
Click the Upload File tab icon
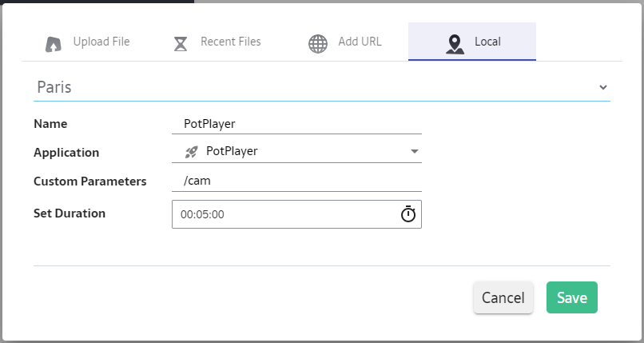tap(54, 43)
